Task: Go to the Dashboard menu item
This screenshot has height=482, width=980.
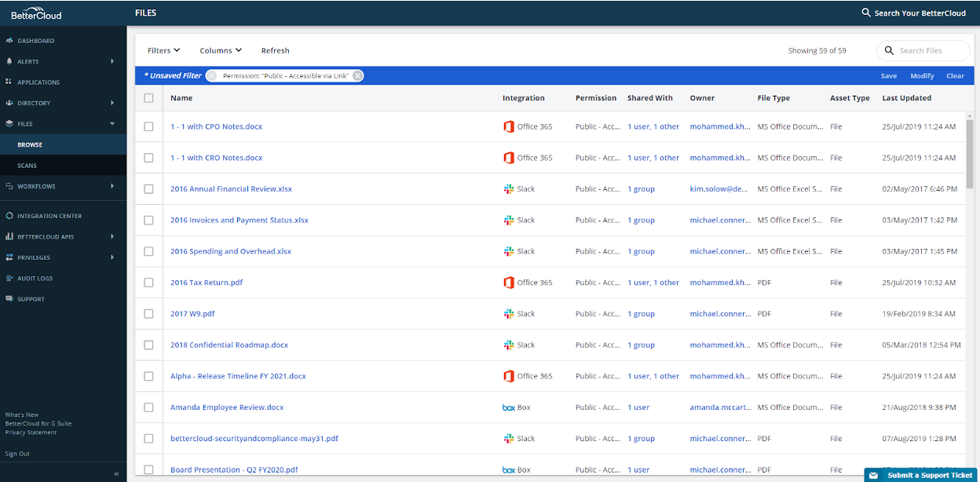Action: click(36, 40)
